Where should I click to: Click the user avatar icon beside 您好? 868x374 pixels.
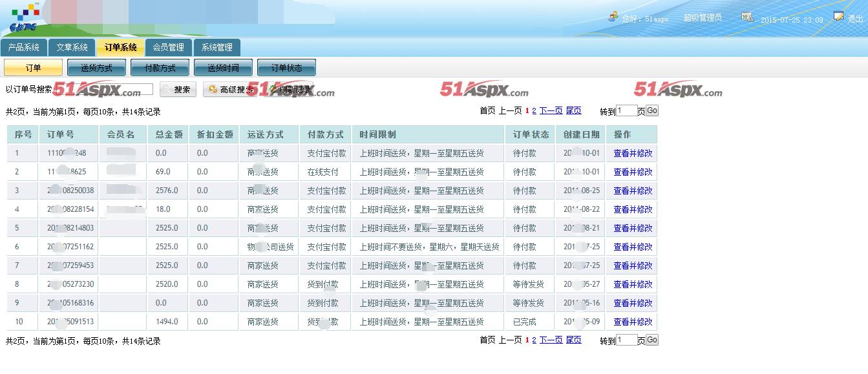point(613,17)
